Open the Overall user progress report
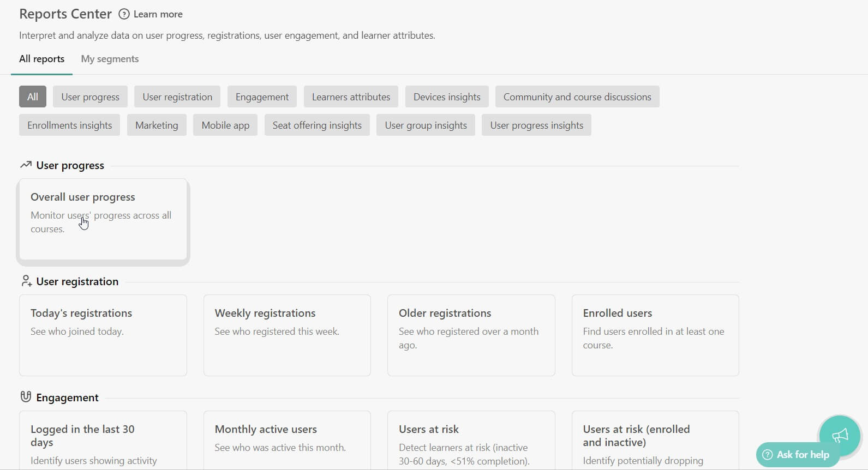The height and width of the screenshot is (470, 868). [x=103, y=220]
